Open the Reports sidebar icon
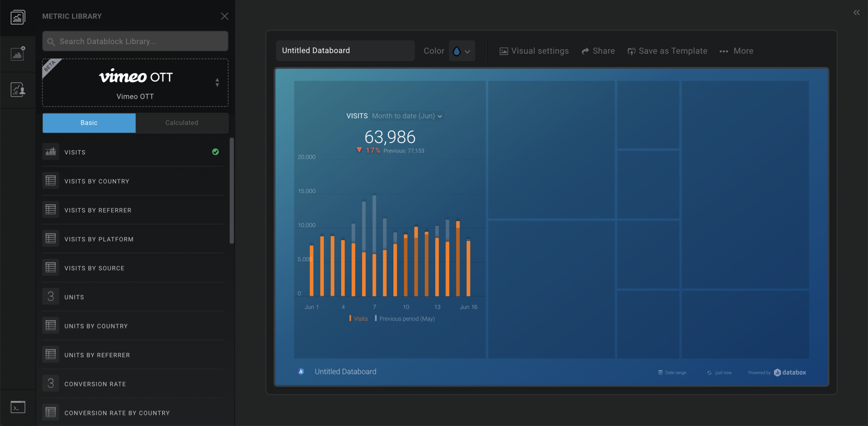 coord(18,90)
